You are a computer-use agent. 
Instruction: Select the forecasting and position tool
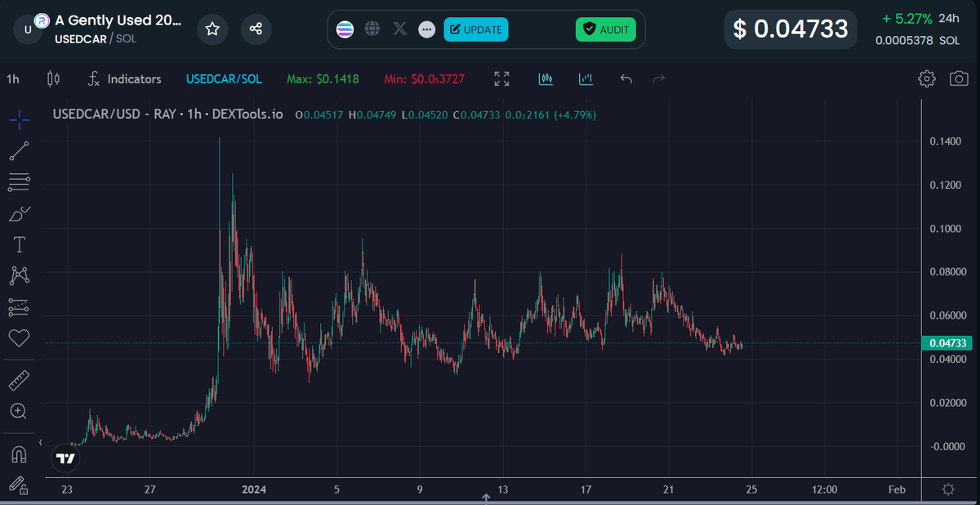tap(20, 307)
